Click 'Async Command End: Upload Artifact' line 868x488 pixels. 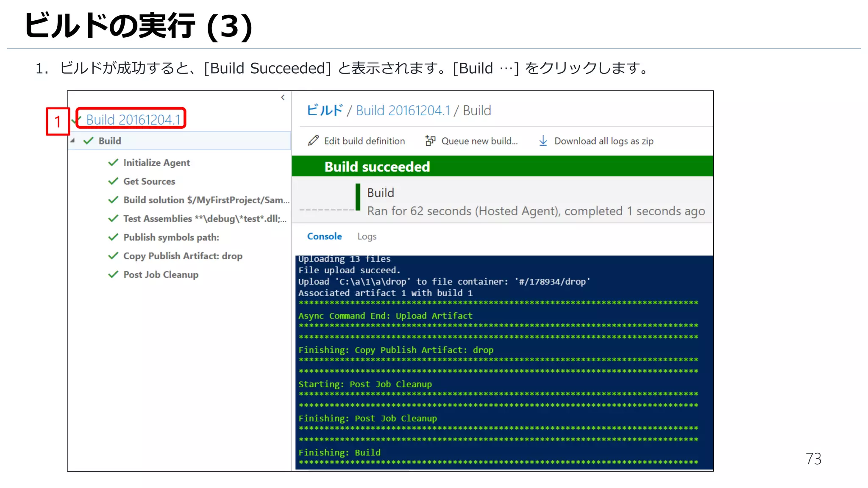tap(385, 316)
